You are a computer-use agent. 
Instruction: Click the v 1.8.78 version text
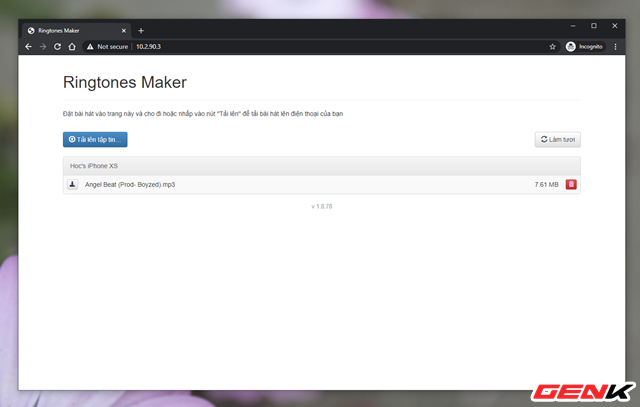coord(322,207)
